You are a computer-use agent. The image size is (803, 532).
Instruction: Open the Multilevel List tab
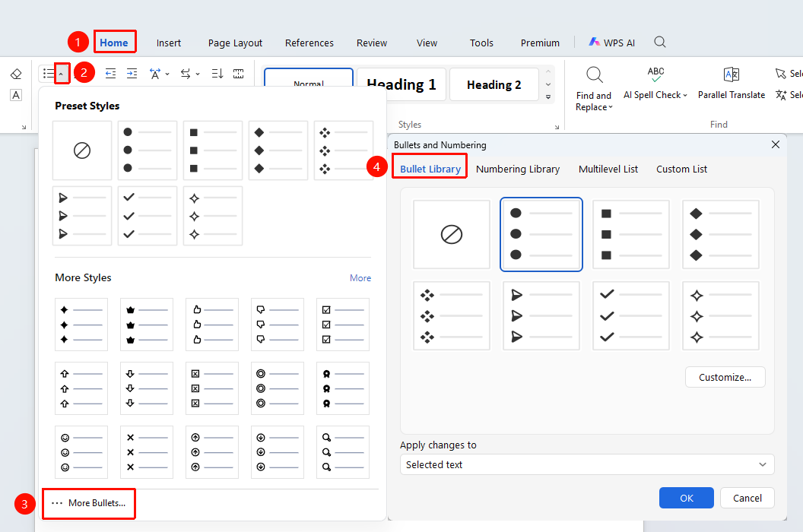[608, 169]
